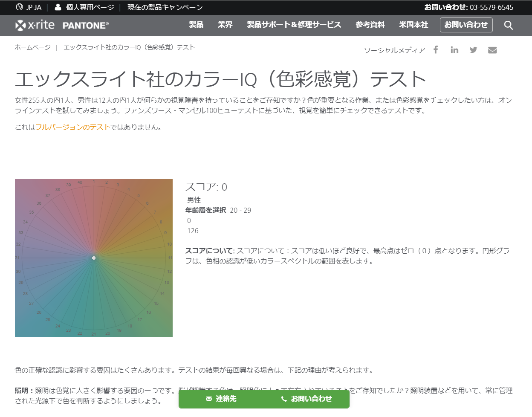Click the email envelope share icon
The image size is (532, 417).
492,50
